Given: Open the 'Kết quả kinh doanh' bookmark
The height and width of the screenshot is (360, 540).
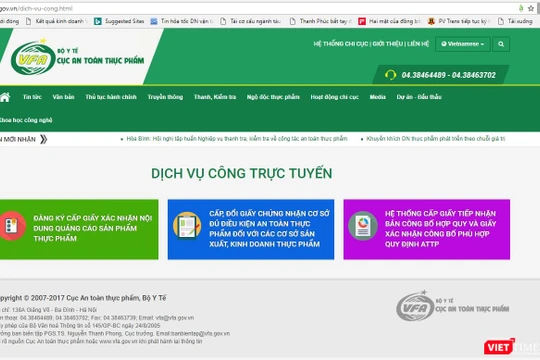Looking at the screenshot, I should pos(57,21).
